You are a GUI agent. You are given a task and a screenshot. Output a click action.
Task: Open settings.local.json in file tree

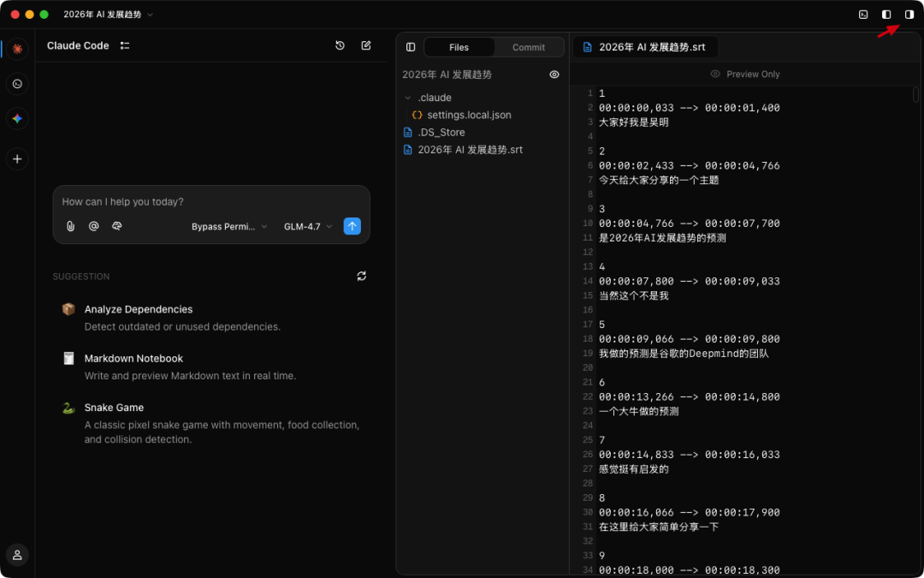pos(469,115)
